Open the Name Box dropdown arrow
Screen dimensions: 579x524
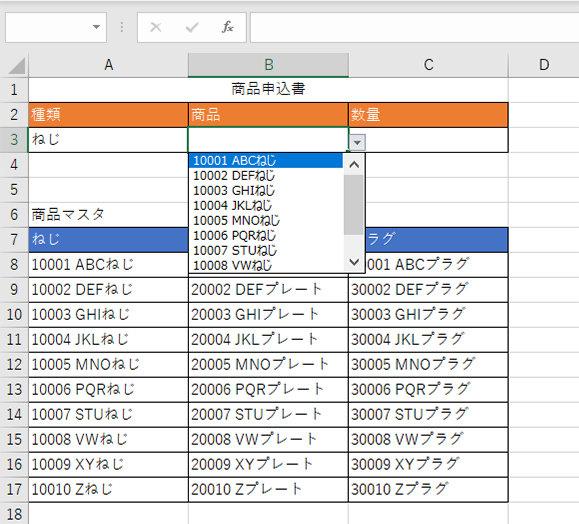click(96, 27)
